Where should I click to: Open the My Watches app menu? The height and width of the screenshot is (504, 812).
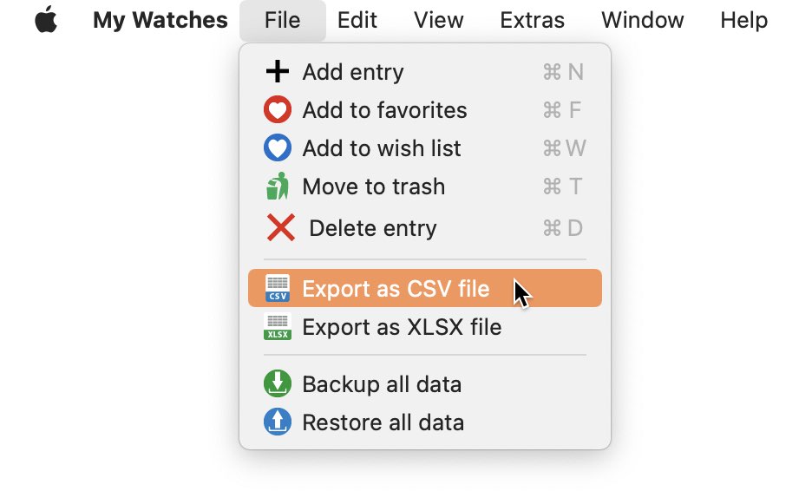click(x=160, y=20)
